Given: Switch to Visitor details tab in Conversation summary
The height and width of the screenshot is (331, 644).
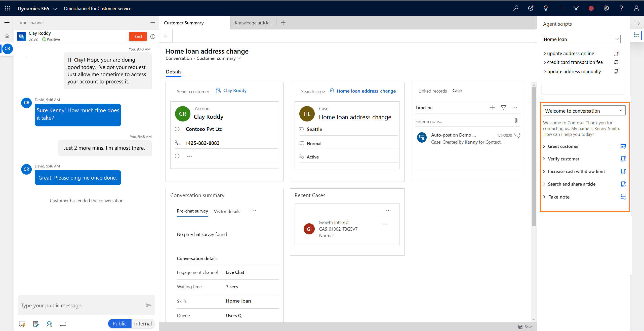Looking at the screenshot, I should pos(227,211).
